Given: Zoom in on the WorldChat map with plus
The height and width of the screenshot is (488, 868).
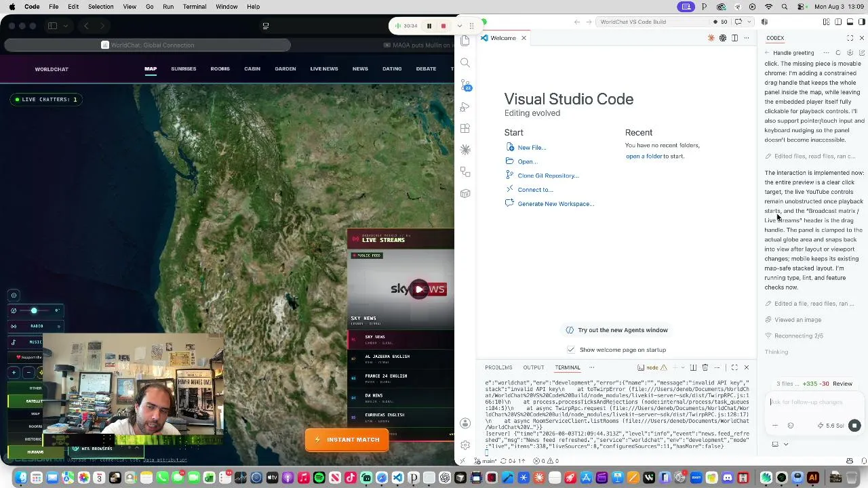Looking at the screenshot, I should tap(14, 372).
